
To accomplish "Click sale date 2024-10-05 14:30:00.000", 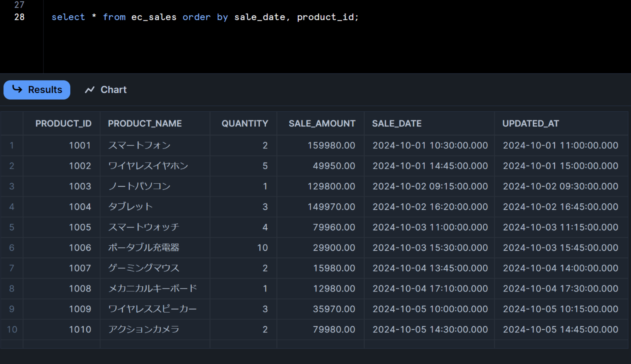I will pos(430,329).
